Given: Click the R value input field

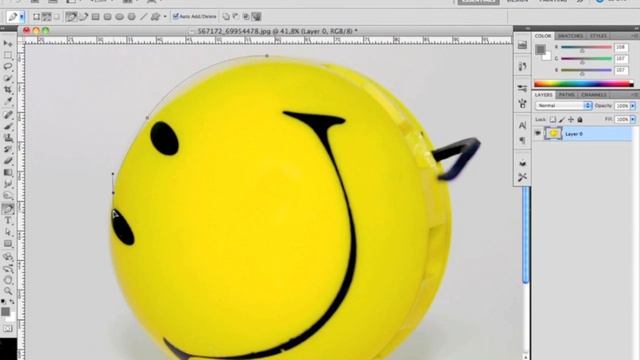Looking at the screenshot, I should (621, 47).
